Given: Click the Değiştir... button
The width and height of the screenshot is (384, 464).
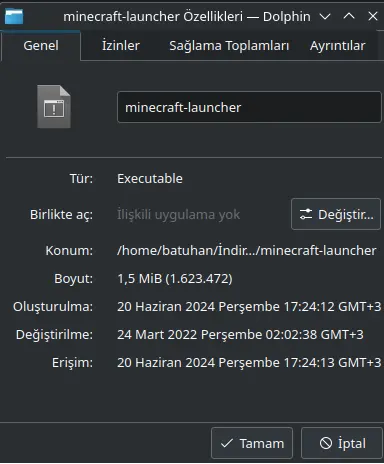Looking at the screenshot, I should (x=336, y=214).
